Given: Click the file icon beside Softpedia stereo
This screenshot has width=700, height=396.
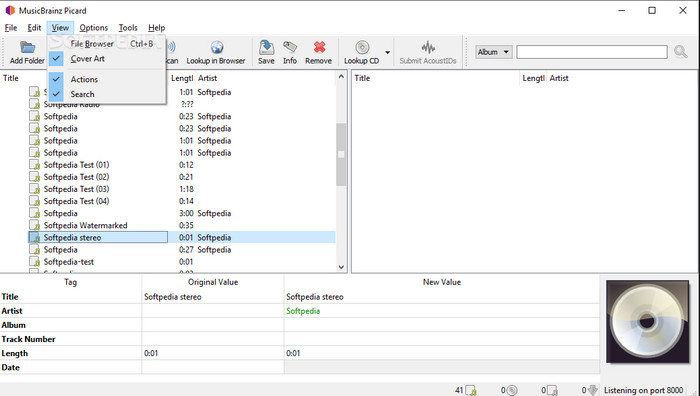Looking at the screenshot, I should click(x=34, y=238).
